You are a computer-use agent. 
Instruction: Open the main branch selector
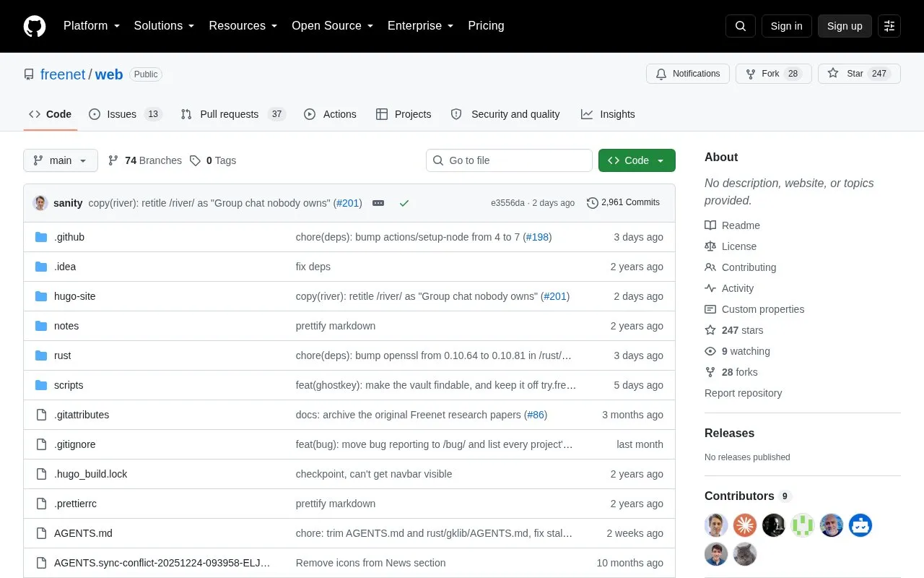61,160
